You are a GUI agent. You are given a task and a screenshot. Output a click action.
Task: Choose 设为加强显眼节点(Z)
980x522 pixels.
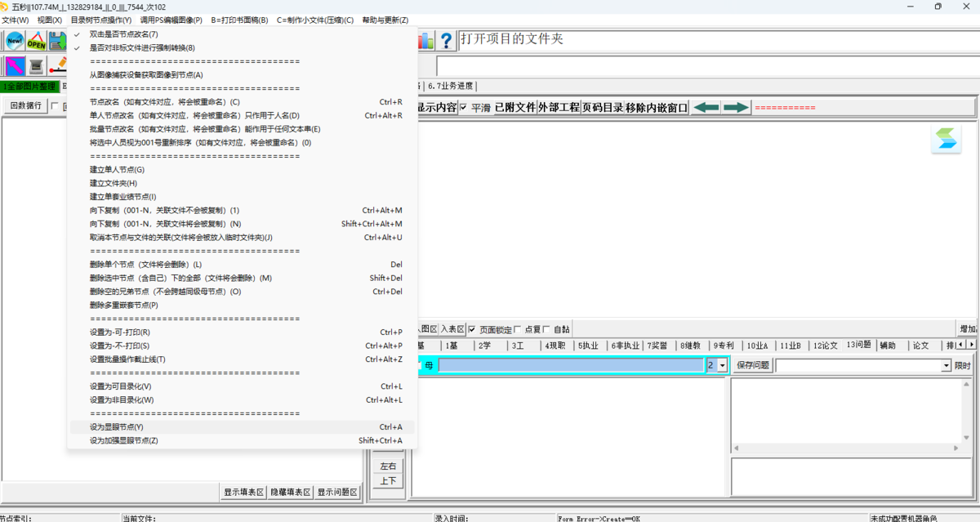coord(243,440)
